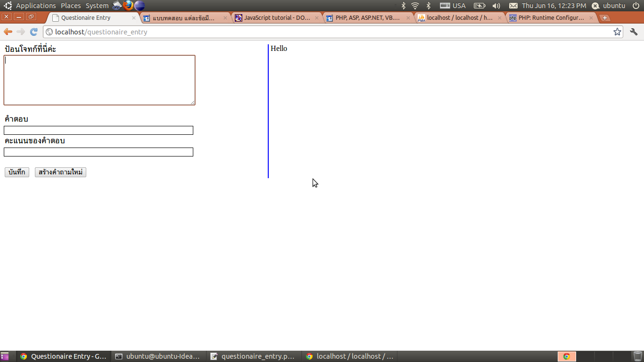Focus the คำตอบ answer input field
The height and width of the screenshot is (362, 644).
pyautogui.click(x=99, y=131)
